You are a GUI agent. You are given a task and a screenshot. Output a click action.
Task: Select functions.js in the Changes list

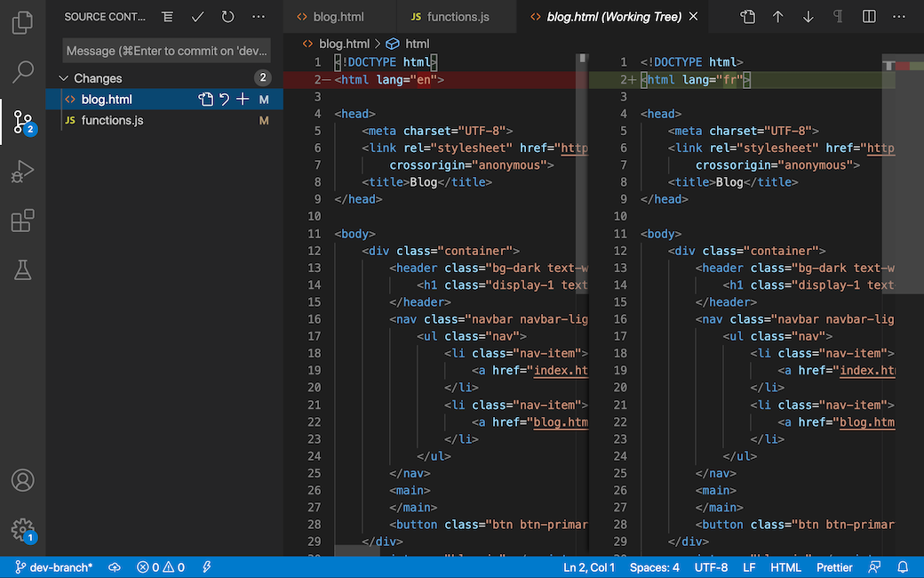(x=112, y=120)
